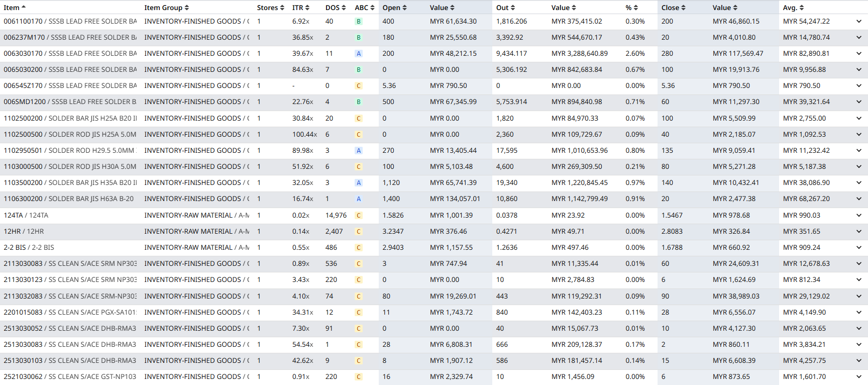Viewport: 868px width, 385px height.
Task: Click ABC class C badge for 2-2 BIS
Action: click(x=359, y=247)
